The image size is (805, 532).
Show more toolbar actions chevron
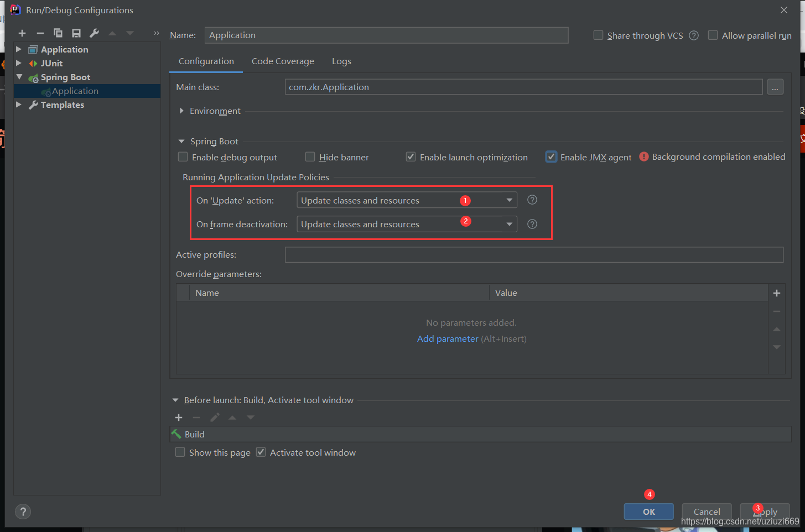tap(156, 33)
